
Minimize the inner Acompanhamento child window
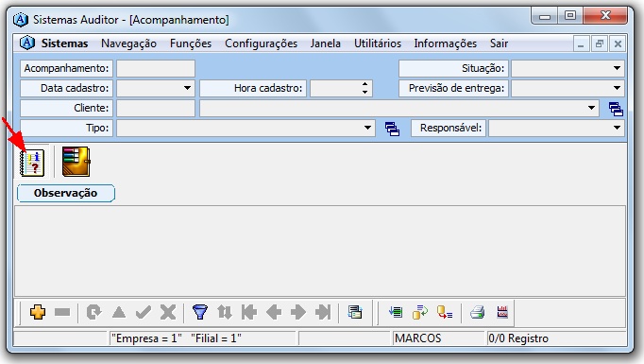click(x=581, y=44)
